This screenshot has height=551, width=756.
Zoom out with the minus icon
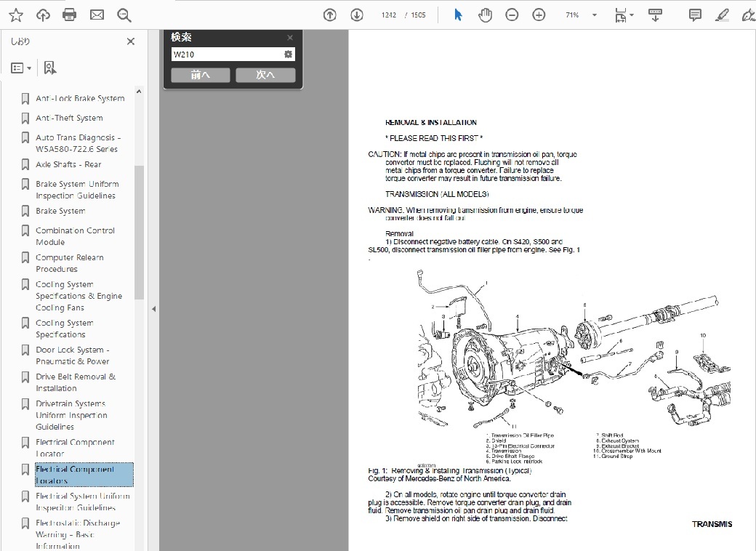[x=512, y=15]
